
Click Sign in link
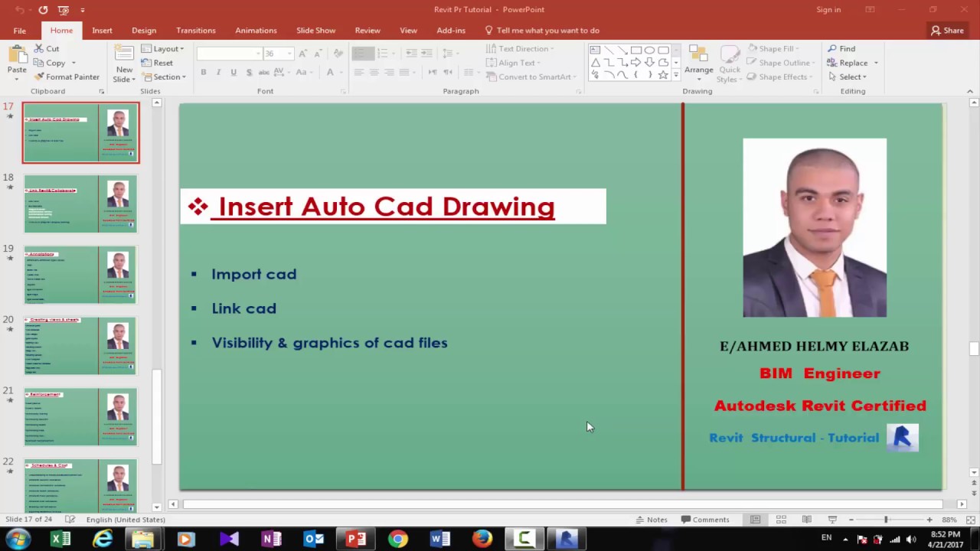point(828,10)
